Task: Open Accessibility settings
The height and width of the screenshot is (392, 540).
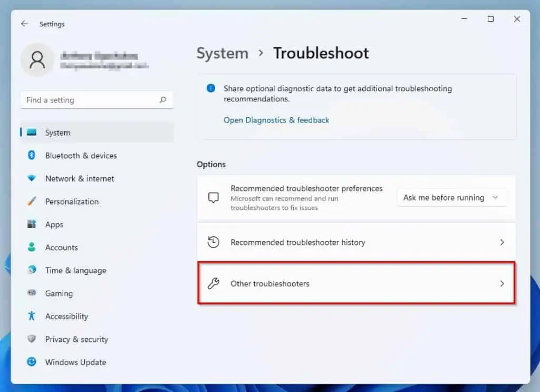Action: pyautogui.click(x=97, y=316)
